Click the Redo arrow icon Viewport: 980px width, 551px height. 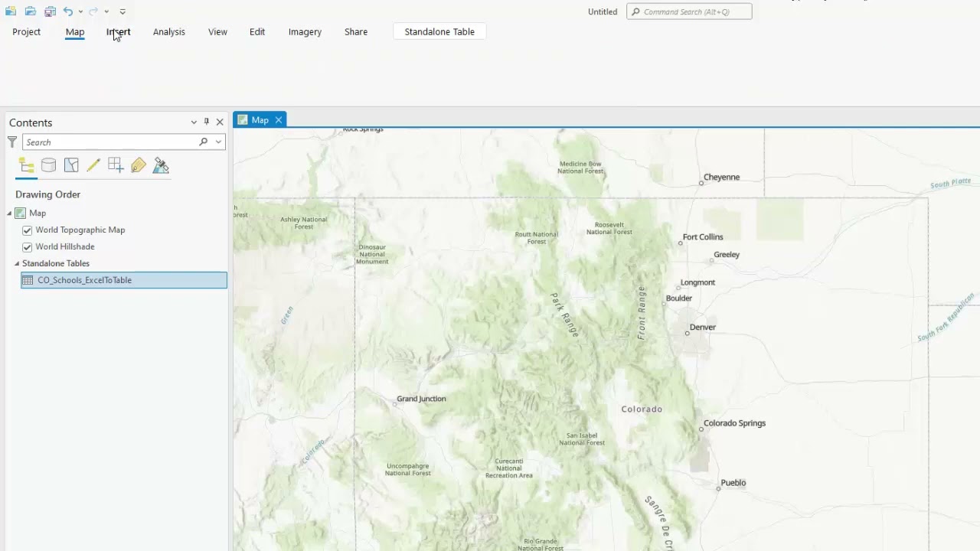click(x=93, y=11)
